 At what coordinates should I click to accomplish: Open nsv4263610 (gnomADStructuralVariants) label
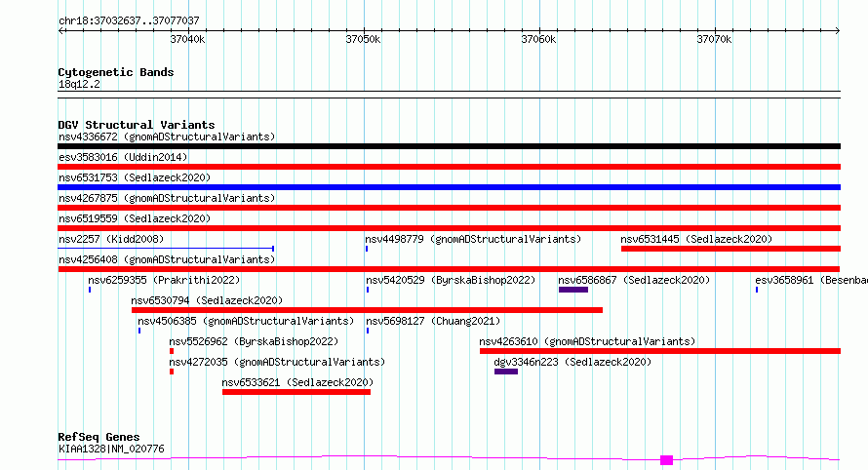point(587,341)
